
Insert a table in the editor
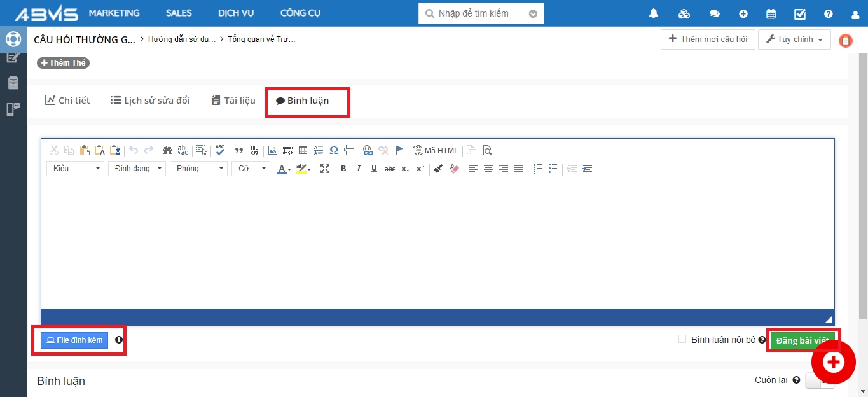point(303,151)
